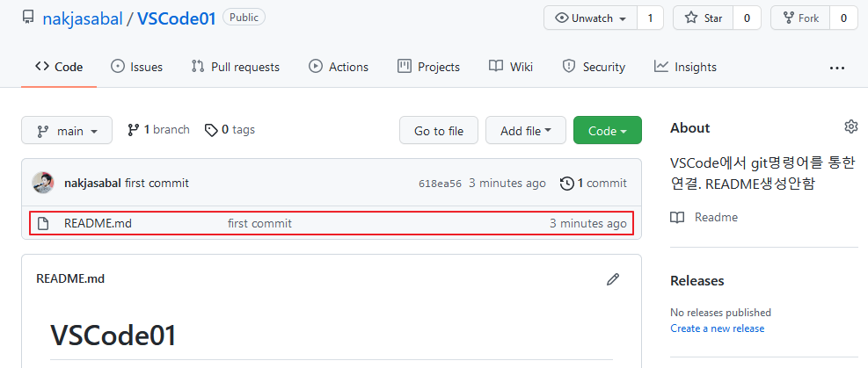This screenshot has height=368, width=868.
Task: Click the file icon beside README.md
Action: (42, 223)
